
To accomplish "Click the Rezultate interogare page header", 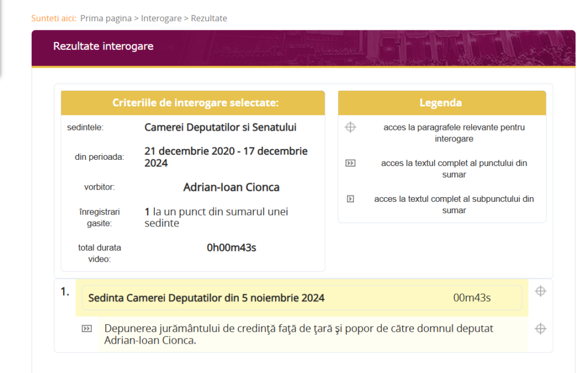I will 103,46.
